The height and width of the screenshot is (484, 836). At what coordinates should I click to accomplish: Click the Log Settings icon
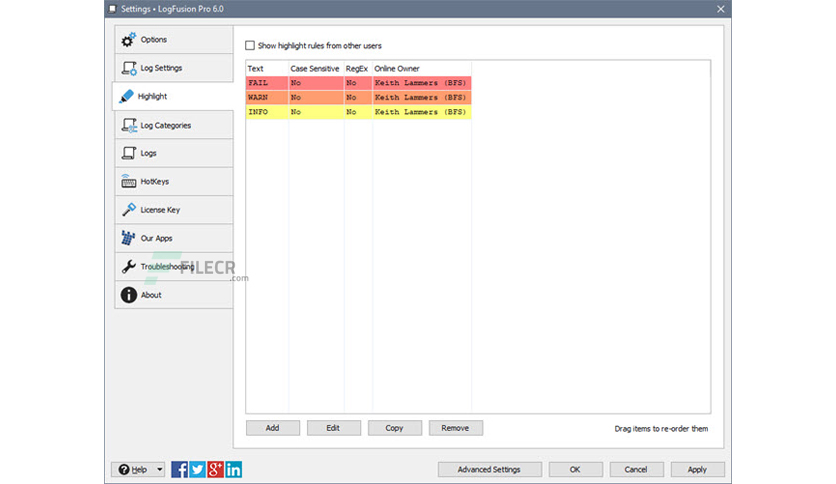(x=129, y=68)
